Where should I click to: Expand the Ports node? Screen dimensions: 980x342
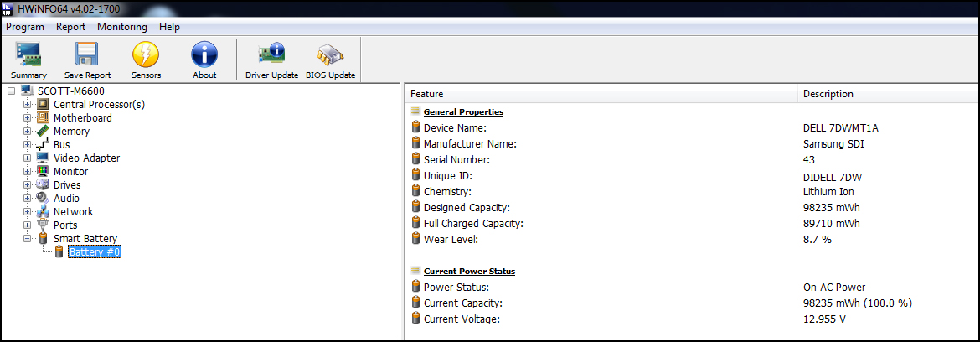click(27, 225)
